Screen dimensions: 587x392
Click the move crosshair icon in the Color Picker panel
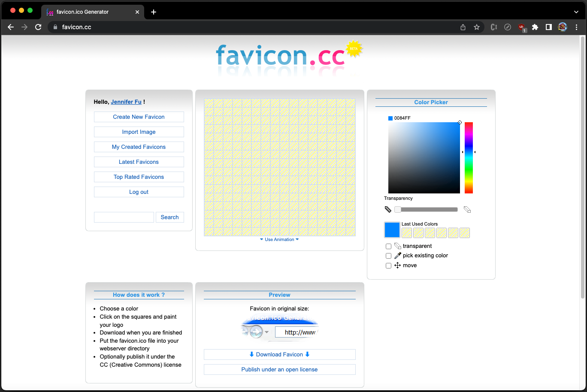pos(397,265)
